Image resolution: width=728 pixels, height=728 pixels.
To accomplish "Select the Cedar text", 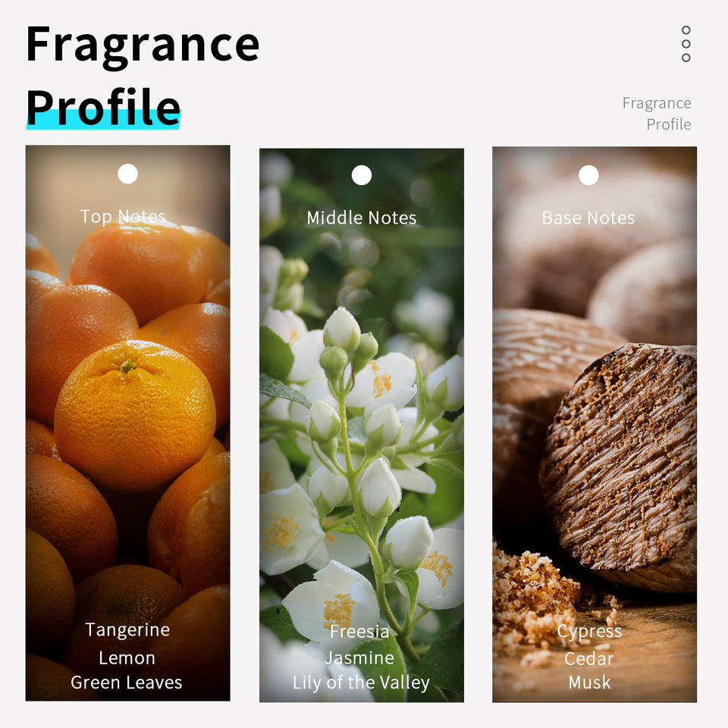I will (x=589, y=659).
